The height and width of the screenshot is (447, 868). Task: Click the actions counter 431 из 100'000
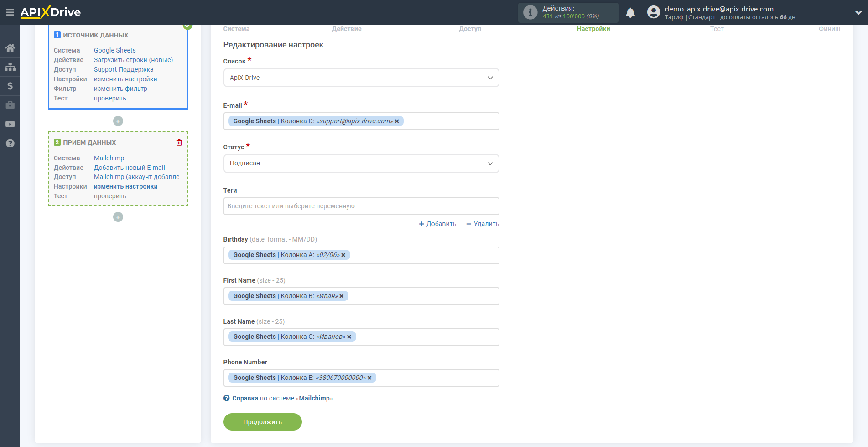(571, 16)
